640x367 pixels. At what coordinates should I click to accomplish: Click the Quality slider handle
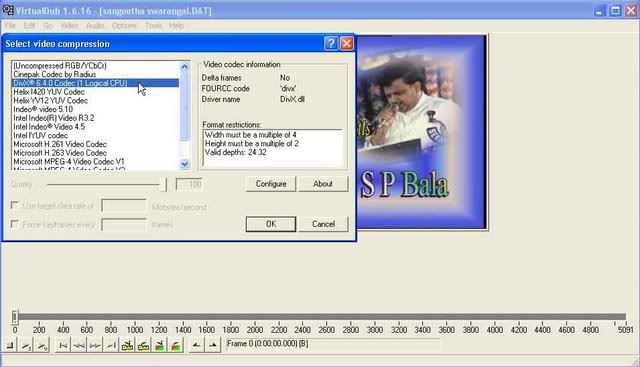163,185
